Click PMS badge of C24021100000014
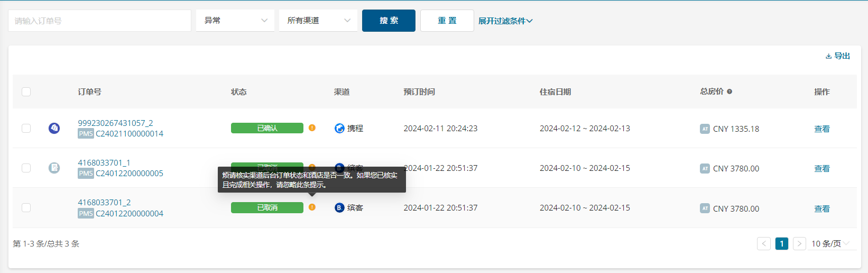 (x=86, y=134)
